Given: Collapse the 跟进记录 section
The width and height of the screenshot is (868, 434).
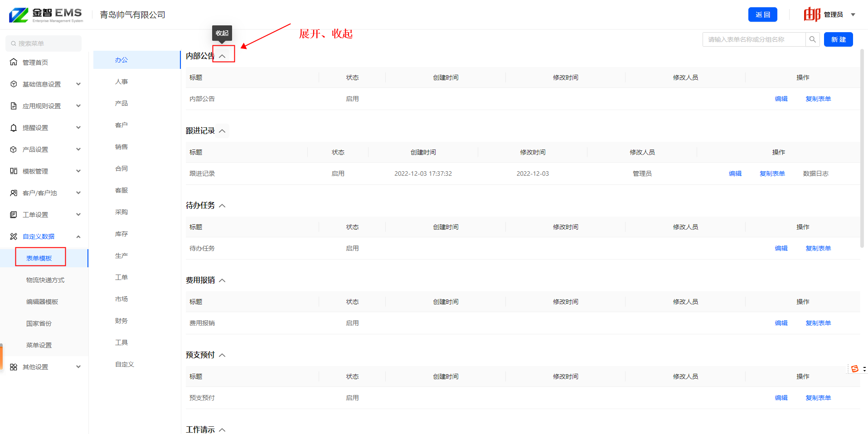Looking at the screenshot, I should point(222,131).
